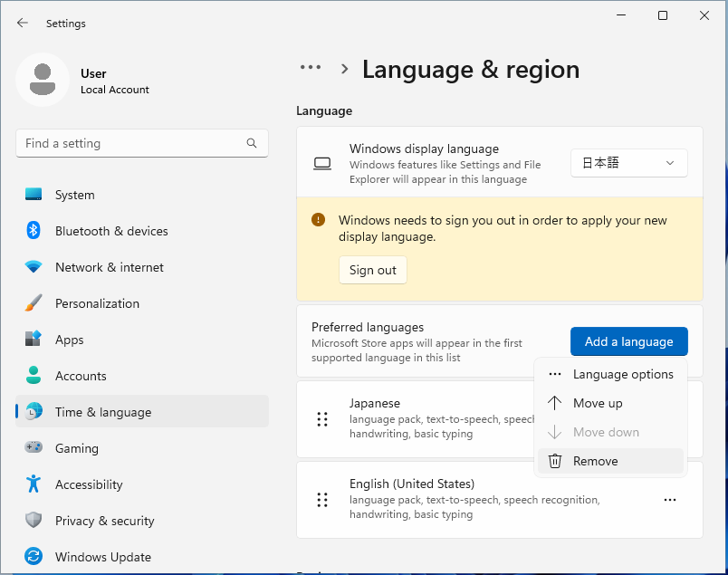Choose Remove in the context menu
Viewport: 728px width, 575px height.
[610, 461]
